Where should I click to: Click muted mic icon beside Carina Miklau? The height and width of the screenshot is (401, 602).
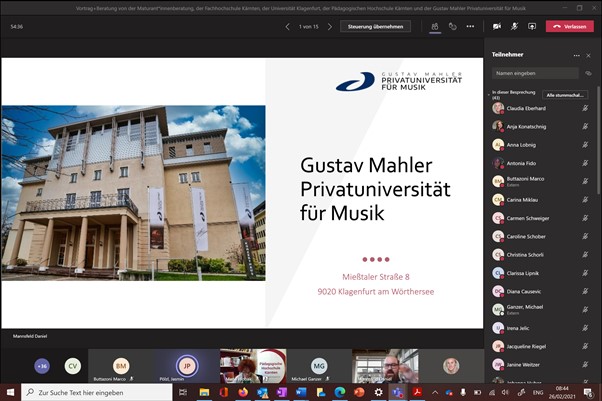pyautogui.click(x=585, y=200)
